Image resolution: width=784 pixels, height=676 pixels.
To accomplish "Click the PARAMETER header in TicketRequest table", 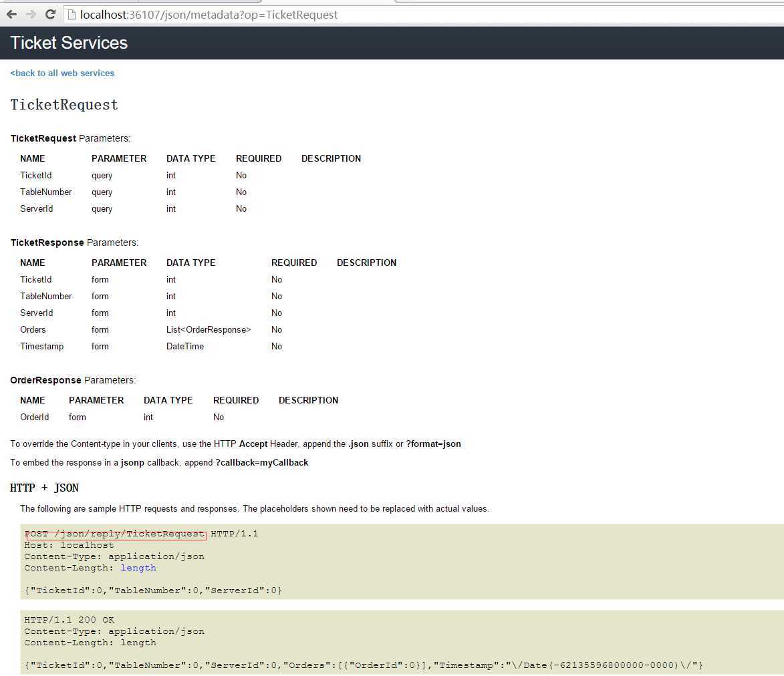I will 119,159.
